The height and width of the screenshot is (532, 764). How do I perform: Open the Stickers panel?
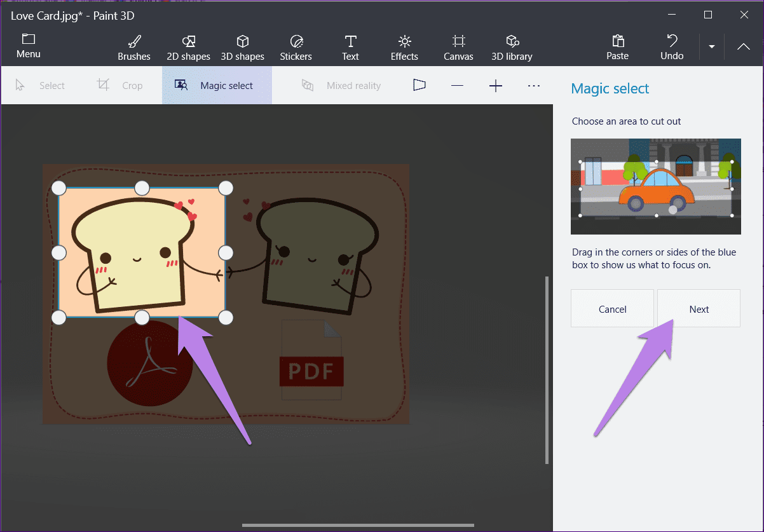point(296,48)
